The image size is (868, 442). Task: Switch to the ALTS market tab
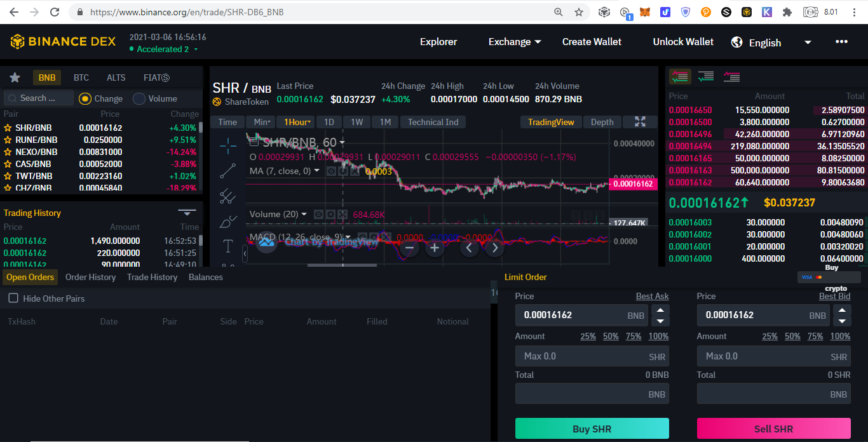click(x=116, y=77)
